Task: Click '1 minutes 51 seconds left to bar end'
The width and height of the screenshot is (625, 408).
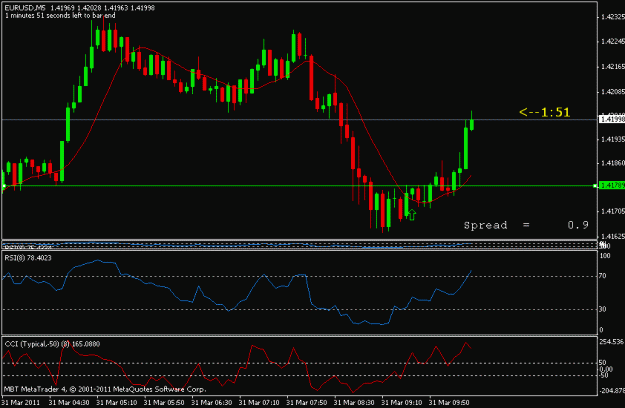Action: pos(60,16)
